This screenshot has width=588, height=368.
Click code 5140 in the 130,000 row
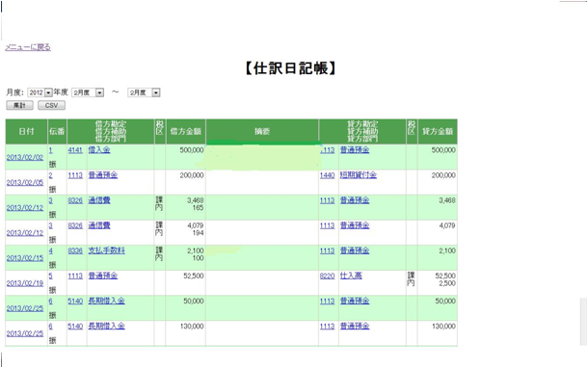[x=75, y=327]
